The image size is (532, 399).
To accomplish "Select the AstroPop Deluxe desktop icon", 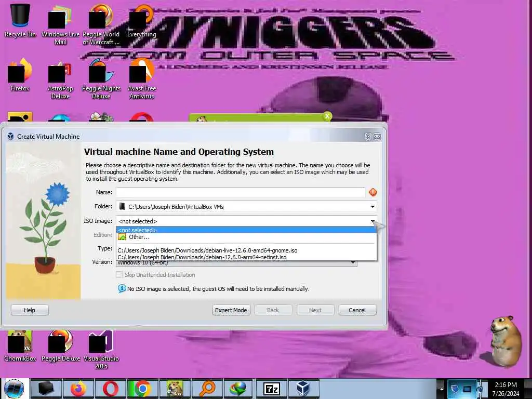I will pyautogui.click(x=60, y=79).
